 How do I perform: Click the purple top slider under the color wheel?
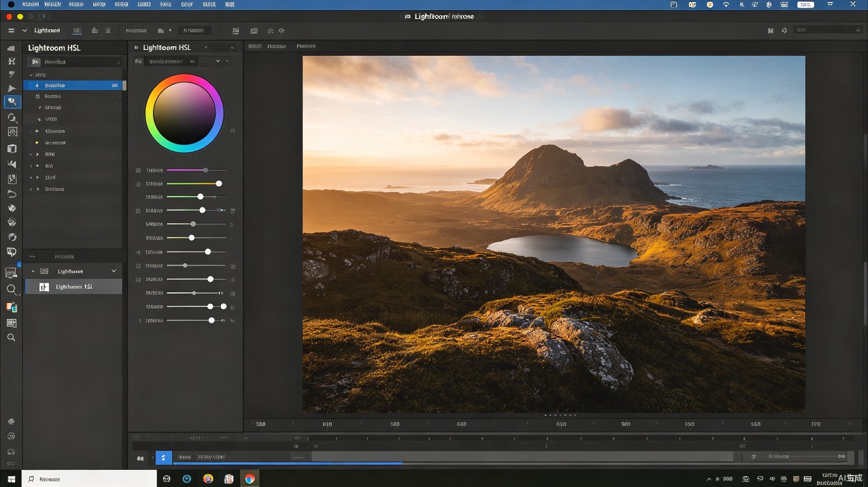[195, 170]
